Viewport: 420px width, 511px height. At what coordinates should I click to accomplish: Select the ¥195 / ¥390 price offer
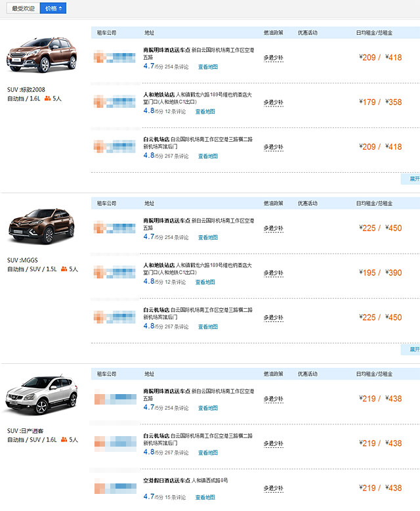coord(381,273)
